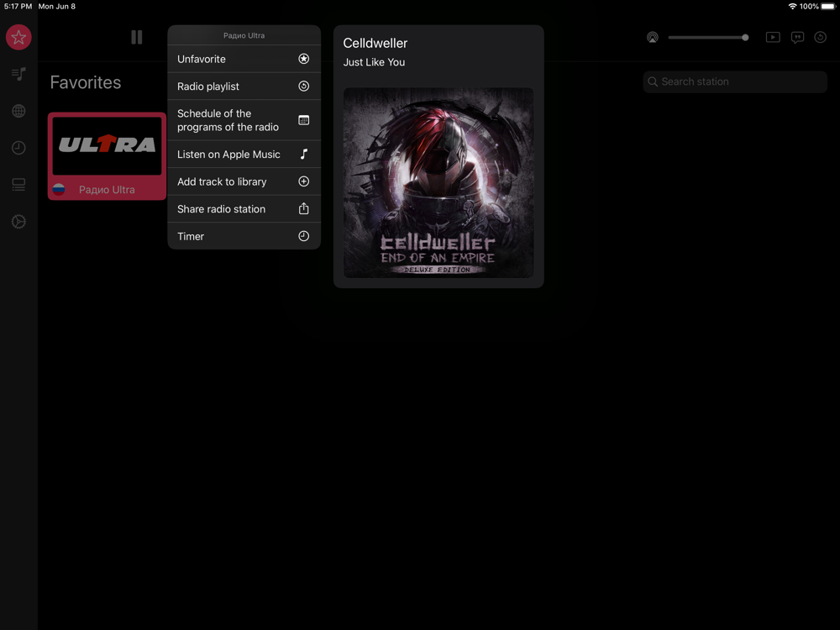Click the plus circle icon in menu

(x=304, y=181)
